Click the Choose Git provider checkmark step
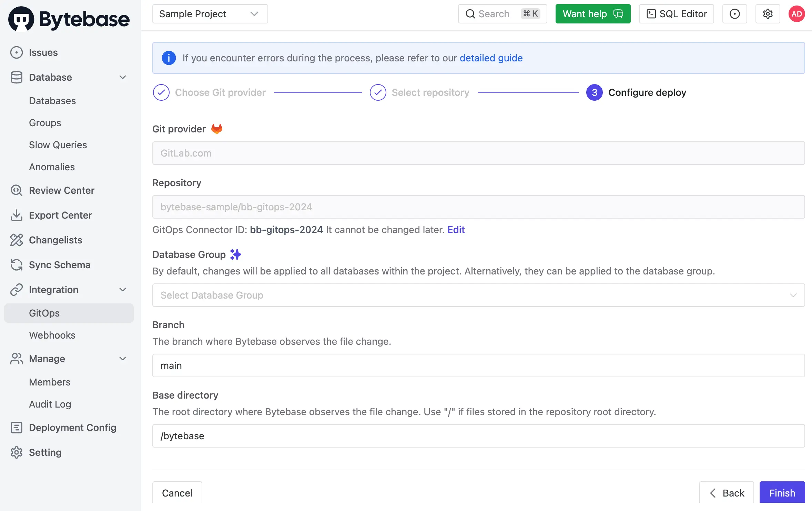Screen dimensions: 812x511 [x=161, y=92]
